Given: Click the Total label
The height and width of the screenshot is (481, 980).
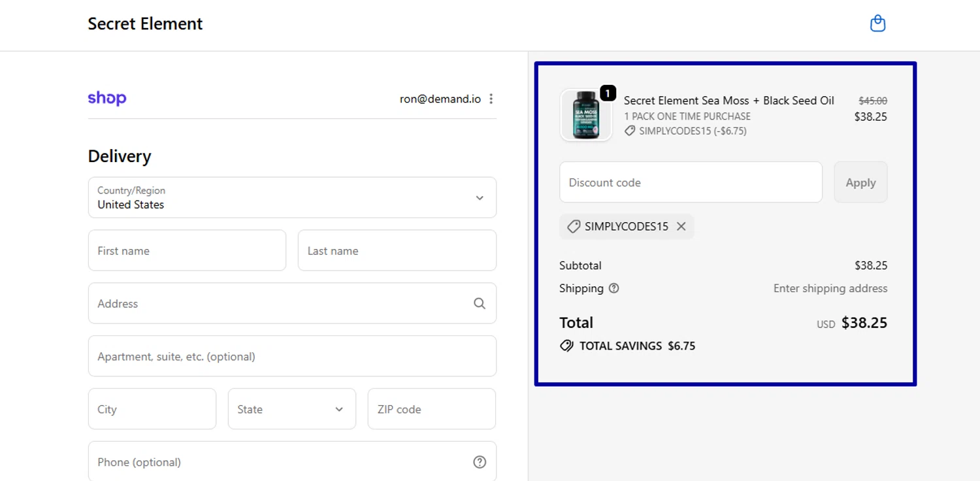Looking at the screenshot, I should click(x=576, y=323).
